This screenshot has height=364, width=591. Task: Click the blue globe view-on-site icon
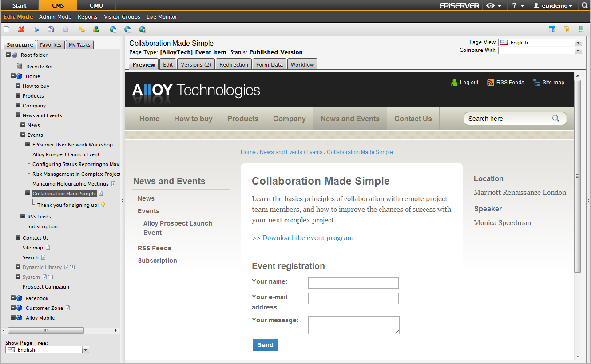tap(113, 29)
